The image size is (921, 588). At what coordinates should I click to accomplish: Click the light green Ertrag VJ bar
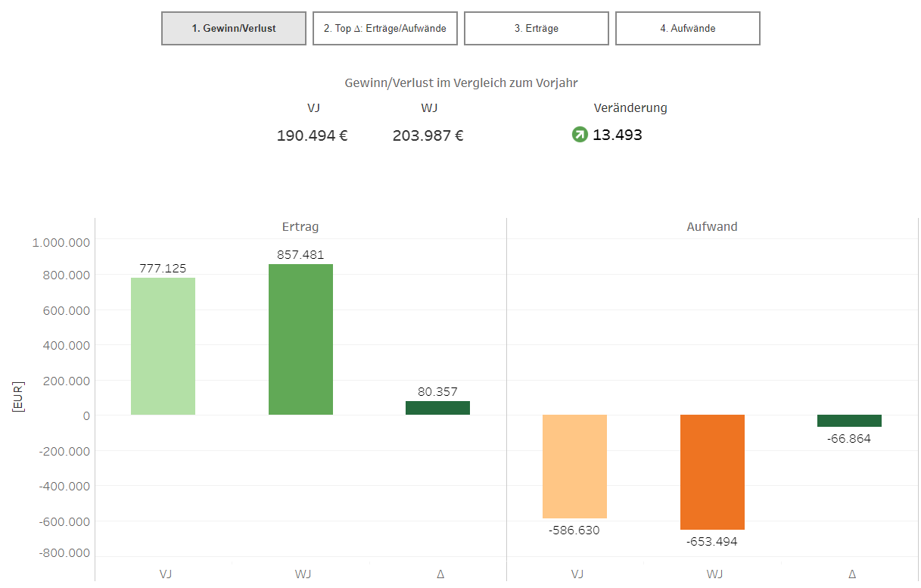[163, 347]
